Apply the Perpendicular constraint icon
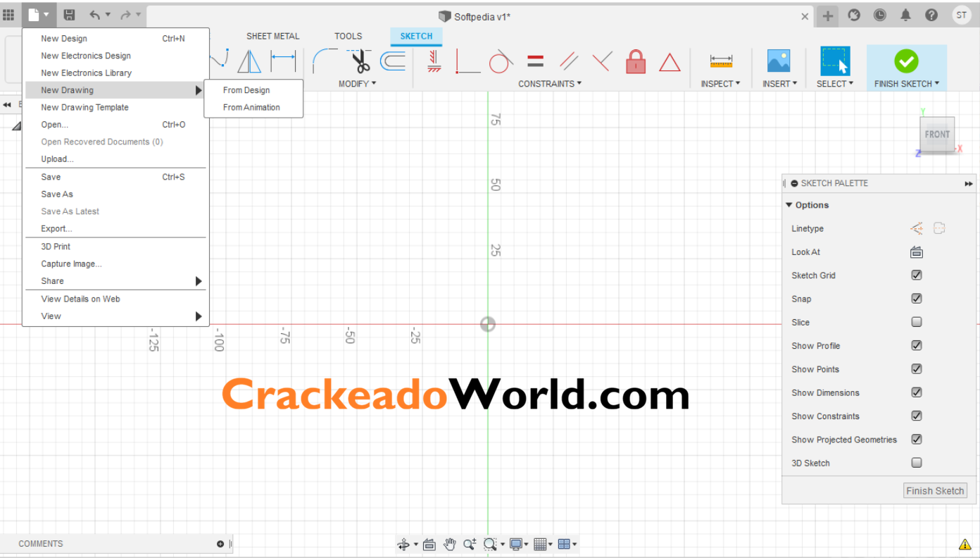Screen dimensions: 980x558 click(x=602, y=62)
